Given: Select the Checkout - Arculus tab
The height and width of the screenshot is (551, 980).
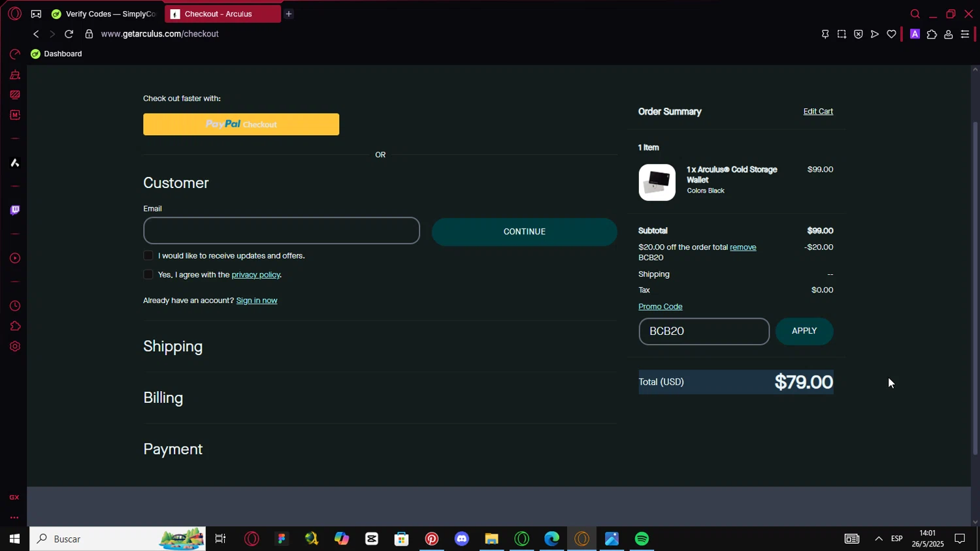Looking at the screenshot, I should pos(223,14).
